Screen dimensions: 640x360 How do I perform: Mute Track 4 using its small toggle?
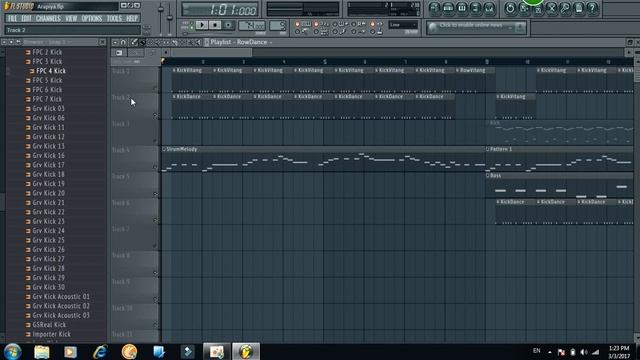pos(155,167)
